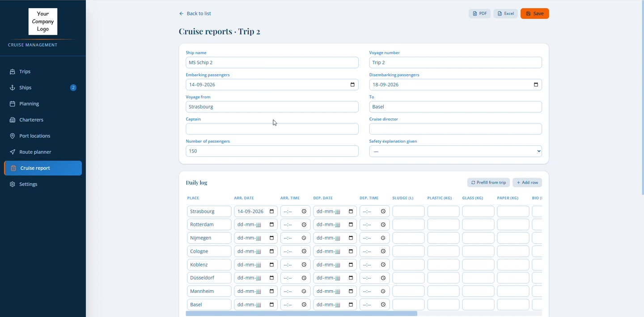The width and height of the screenshot is (644, 317).
Task: Open Settings from sidebar
Action: 43,184
